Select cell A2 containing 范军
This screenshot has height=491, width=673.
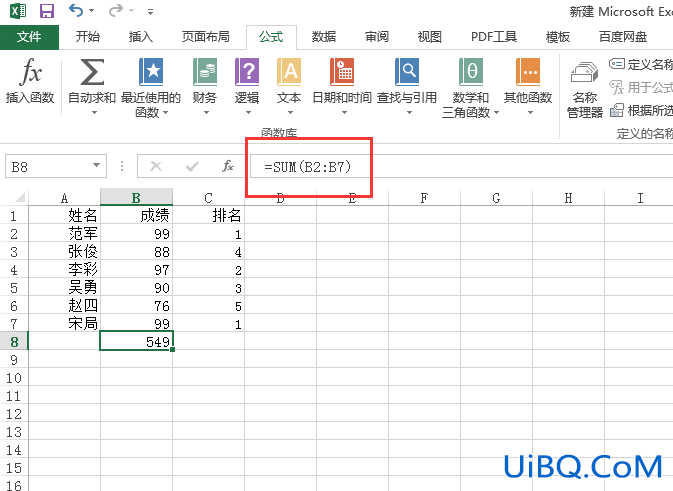click(x=64, y=233)
